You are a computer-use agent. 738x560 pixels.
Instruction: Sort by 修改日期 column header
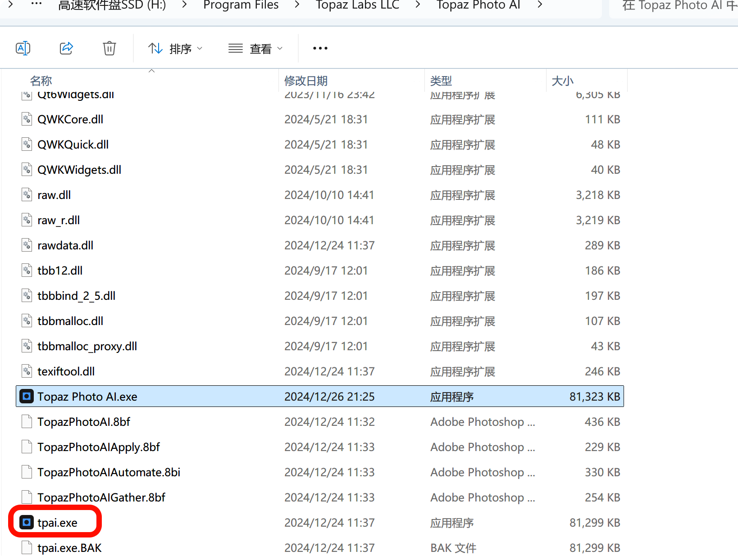click(x=306, y=81)
